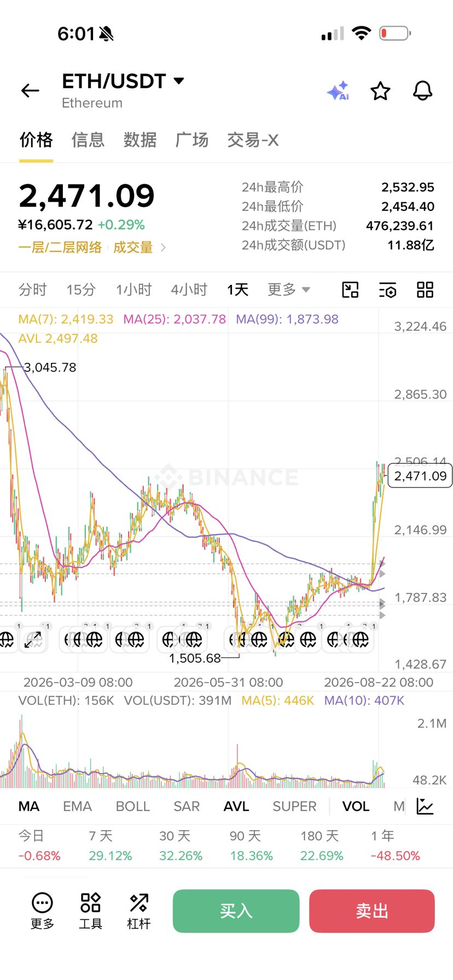Toggle the AVL indicator
Screen dimensions: 453x980
pyautogui.click(x=236, y=806)
